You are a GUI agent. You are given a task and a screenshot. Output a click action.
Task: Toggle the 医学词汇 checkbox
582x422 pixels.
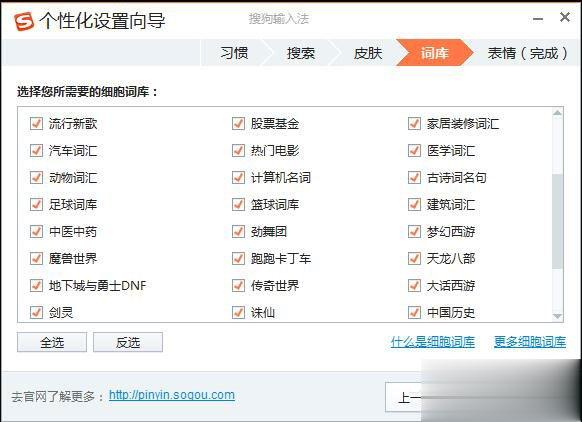tap(414, 150)
